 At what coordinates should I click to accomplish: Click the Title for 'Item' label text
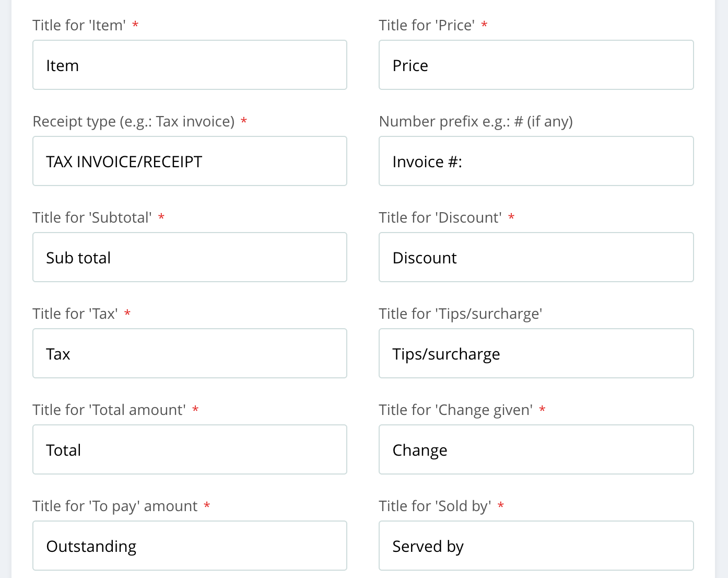tap(79, 25)
